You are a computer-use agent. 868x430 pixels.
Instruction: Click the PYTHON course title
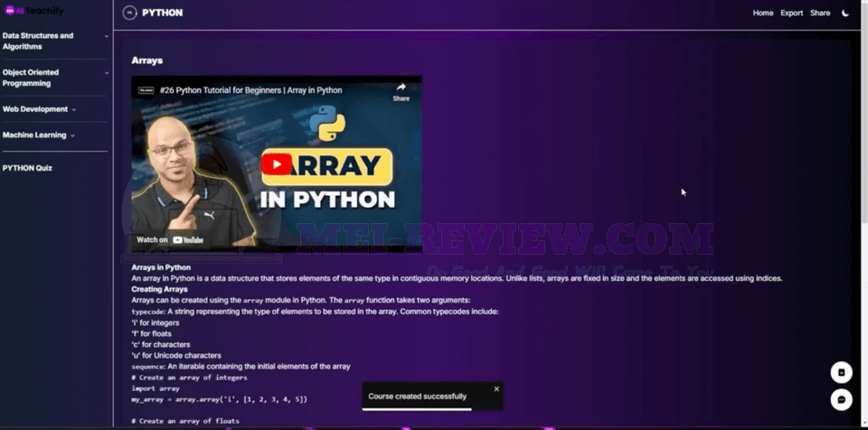pos(162,13)
